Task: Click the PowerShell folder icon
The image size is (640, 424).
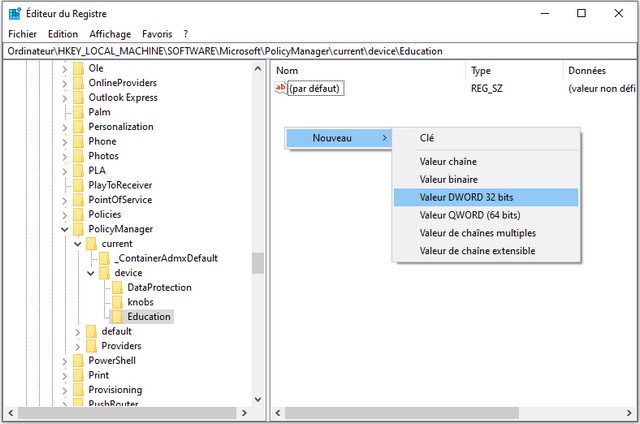Action: click(x=78, y=361)
